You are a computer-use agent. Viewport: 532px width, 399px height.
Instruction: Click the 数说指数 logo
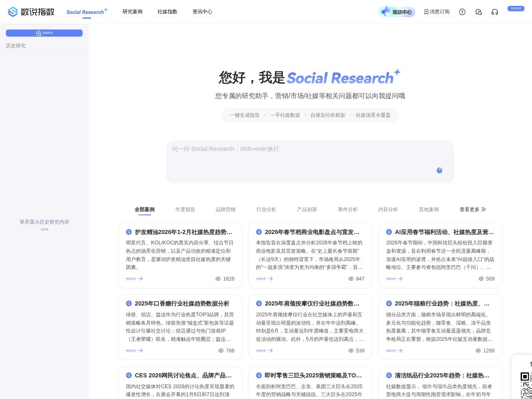click(31, 12)
